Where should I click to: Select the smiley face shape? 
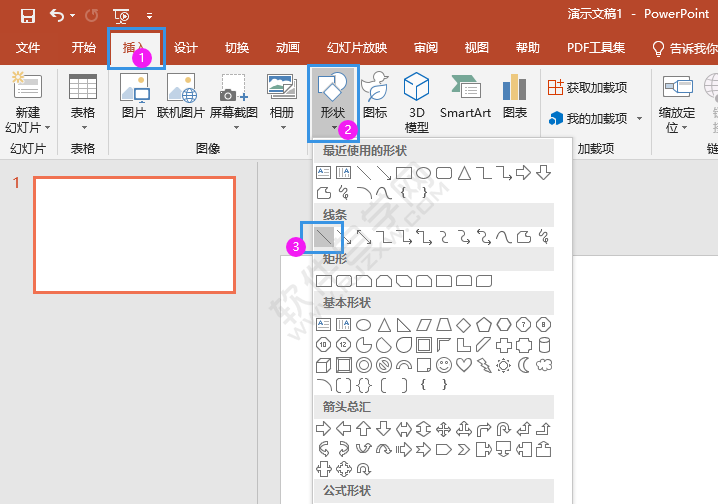coord(444,365)
